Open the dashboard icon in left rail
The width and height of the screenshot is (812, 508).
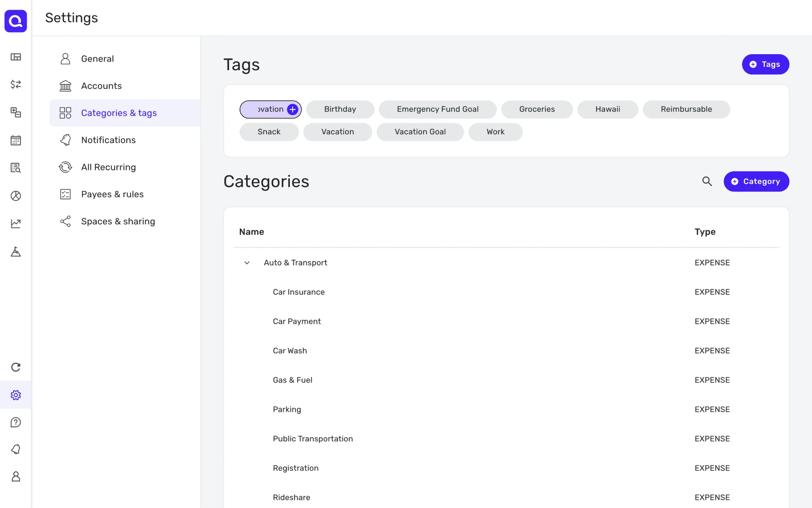[x=16, y=57]
